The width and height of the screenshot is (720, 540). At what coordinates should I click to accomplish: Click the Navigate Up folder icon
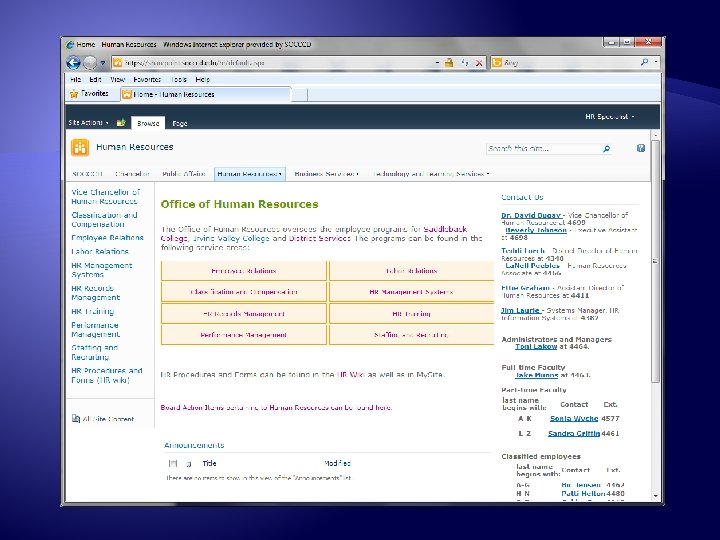point(121,122)
